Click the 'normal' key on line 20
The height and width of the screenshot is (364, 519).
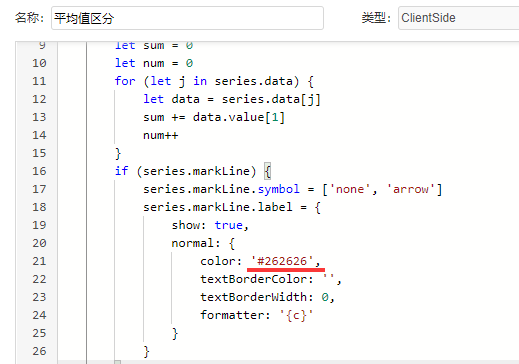(x=192, y=243)
